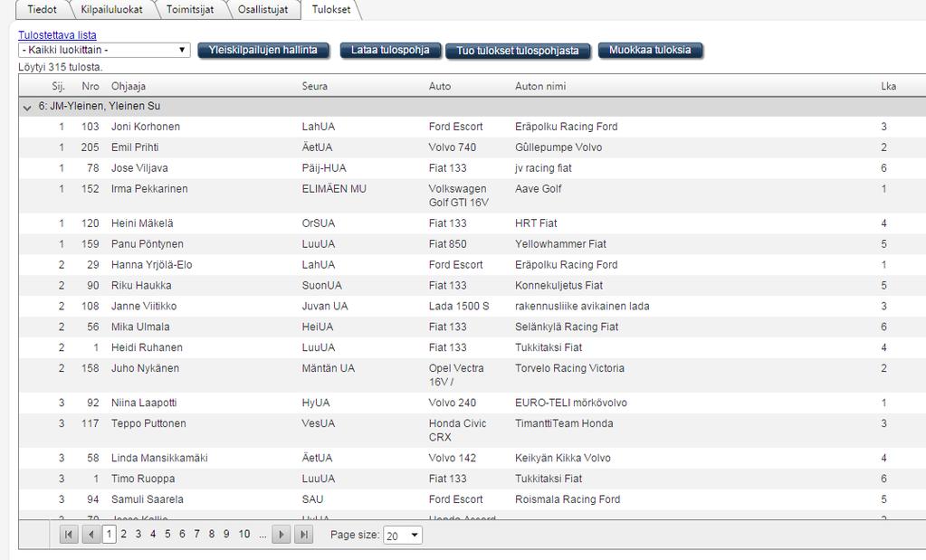Select driver Irma Pekkarinen
Screen dimensions: 926x560
tap(149, 188)
